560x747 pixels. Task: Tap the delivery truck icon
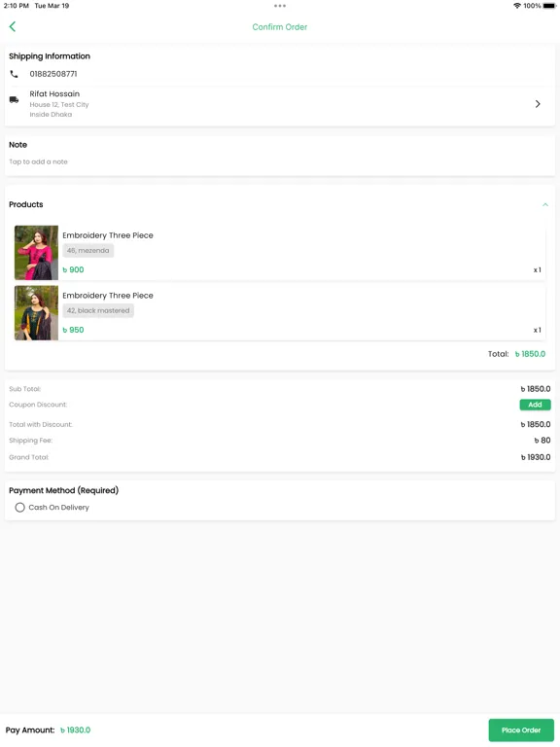(x=14, y=99)
